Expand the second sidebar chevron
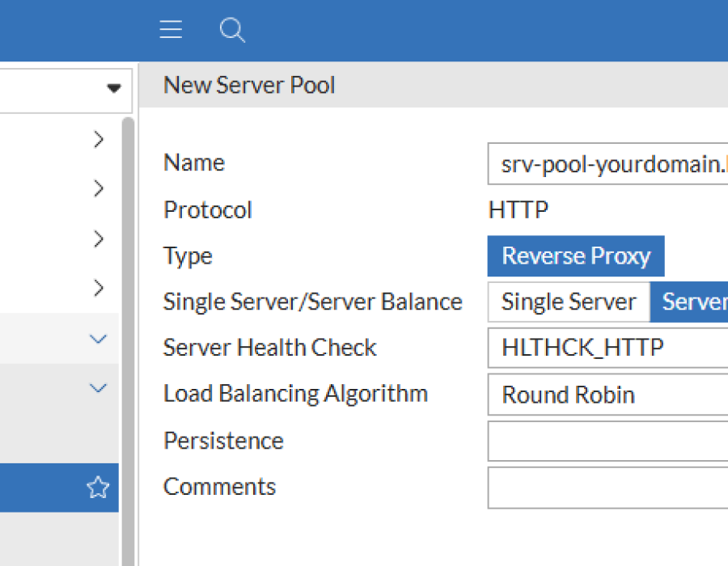Screen dimensions: 728x566 (98, 188)
